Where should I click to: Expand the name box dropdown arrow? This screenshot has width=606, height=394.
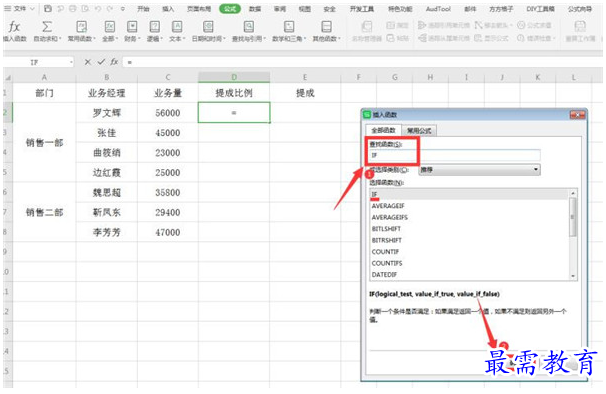point(71,62)
